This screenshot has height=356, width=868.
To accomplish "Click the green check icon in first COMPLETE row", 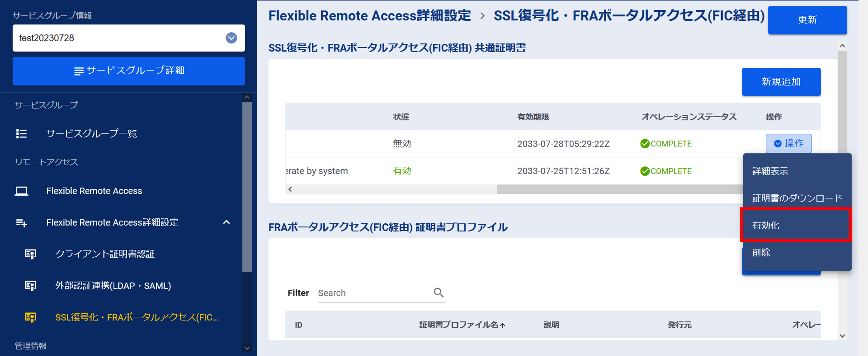I will [645, 144].
